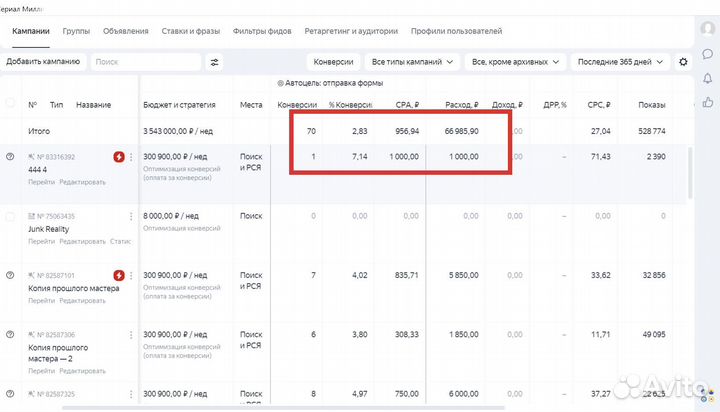
Task: Click budget 8 000,00 ₽ / нед
Action: 171,216
